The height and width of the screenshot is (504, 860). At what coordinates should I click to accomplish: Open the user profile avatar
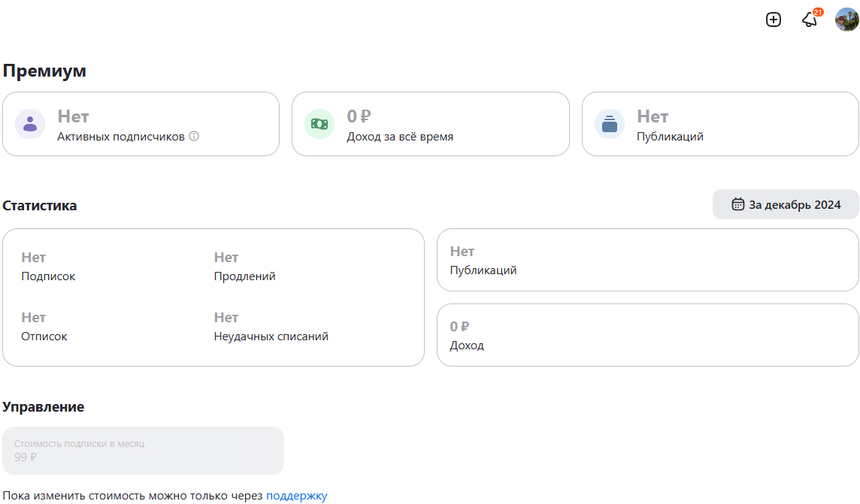pos(846,20)
